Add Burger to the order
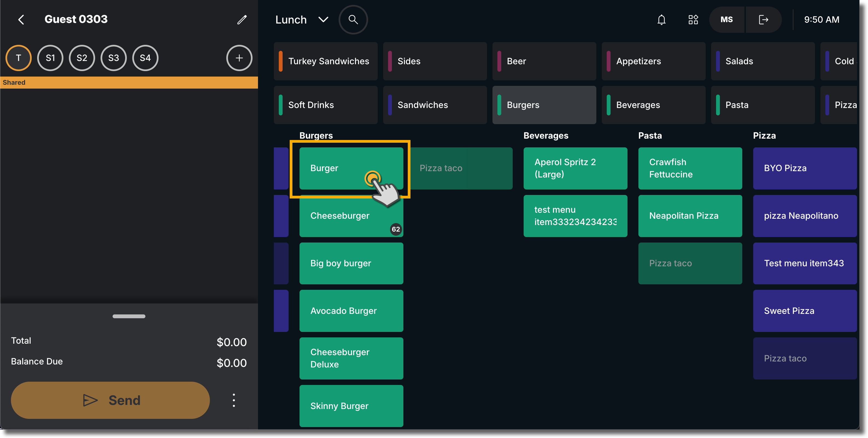Image resolution: width=868 pixels, height=438 pixels. click(x=351, y=168)
